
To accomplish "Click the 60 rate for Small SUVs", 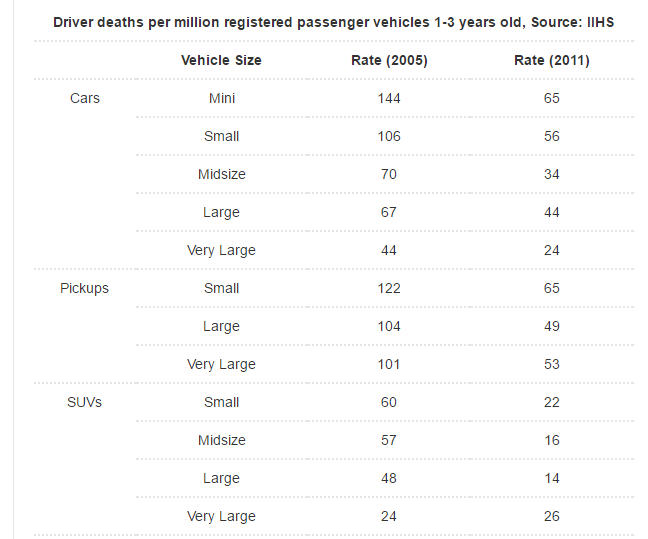I will point(389,402).
